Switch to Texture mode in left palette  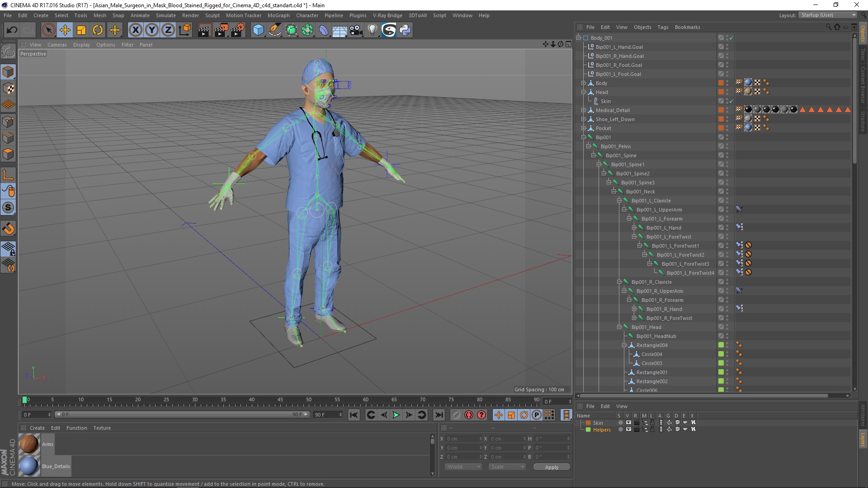[x=8, y=89]
